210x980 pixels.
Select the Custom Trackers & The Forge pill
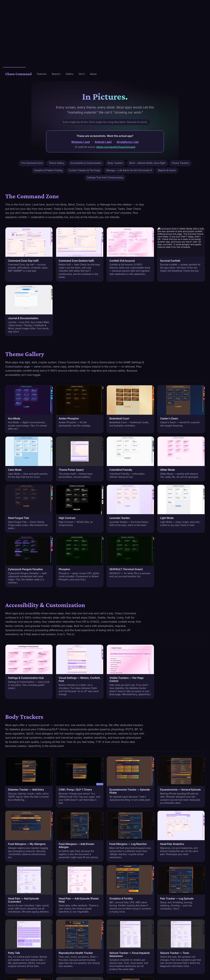click(x=84, y=170)
